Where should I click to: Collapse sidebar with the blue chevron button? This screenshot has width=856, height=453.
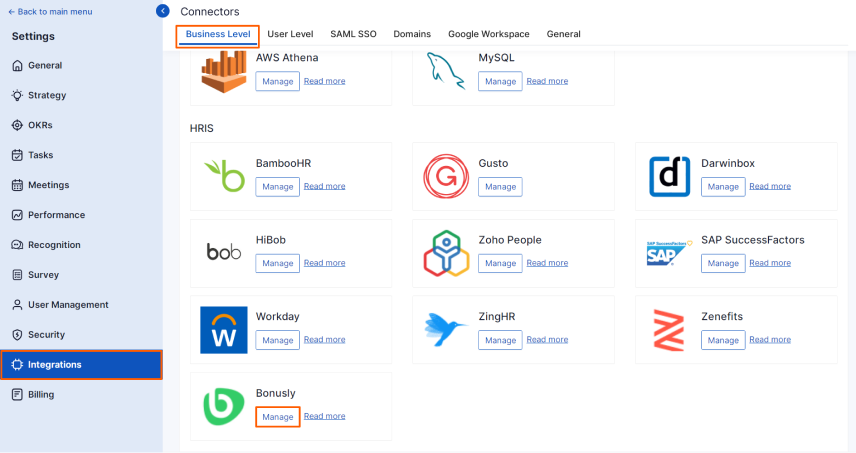pos(163,11)
